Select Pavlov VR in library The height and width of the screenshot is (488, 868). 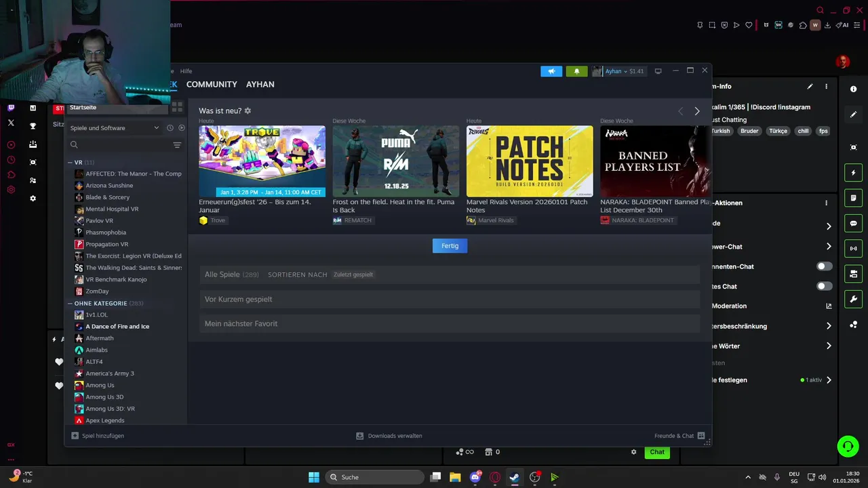pos(99,221)
